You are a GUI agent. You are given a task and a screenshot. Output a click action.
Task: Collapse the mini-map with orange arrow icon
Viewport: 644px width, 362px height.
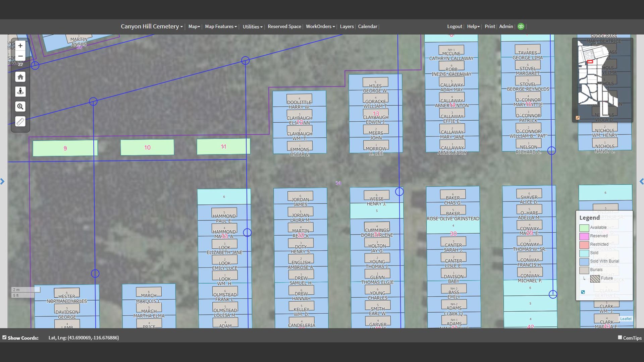[578, 118]
